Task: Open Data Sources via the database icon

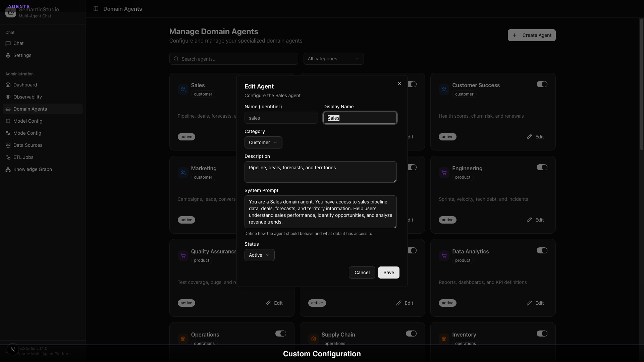Action: [x=8, y=145]
